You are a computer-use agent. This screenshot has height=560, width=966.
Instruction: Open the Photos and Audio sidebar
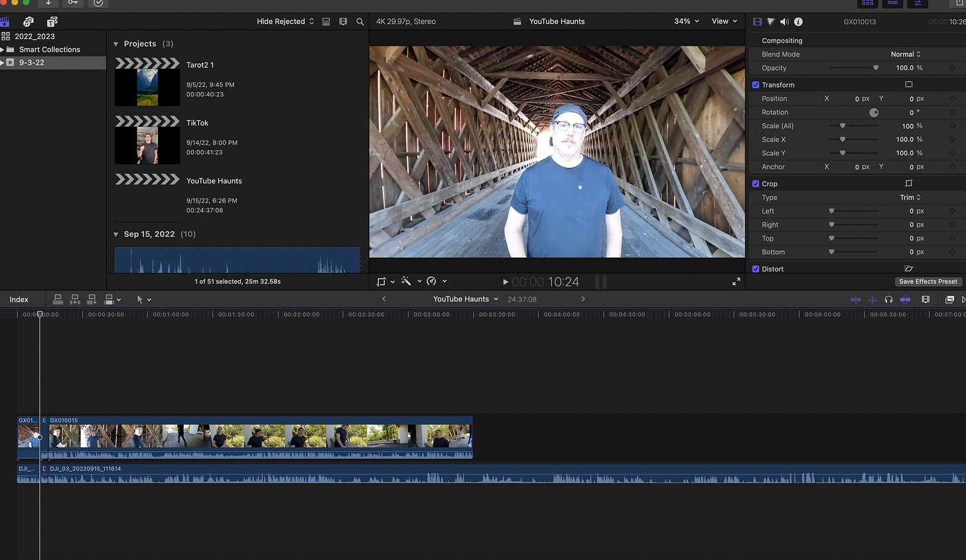(x=28, y=22)
